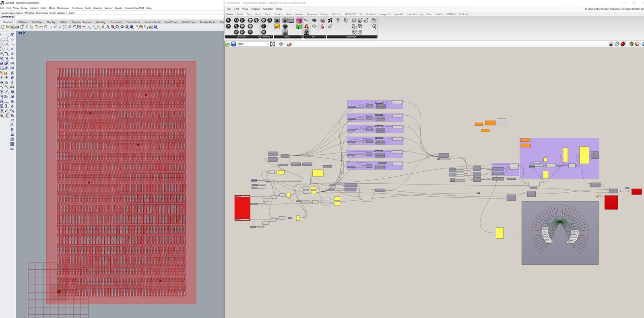Toggle the no-preview mode icon in Grasshopper

click(x=611, y=44)
